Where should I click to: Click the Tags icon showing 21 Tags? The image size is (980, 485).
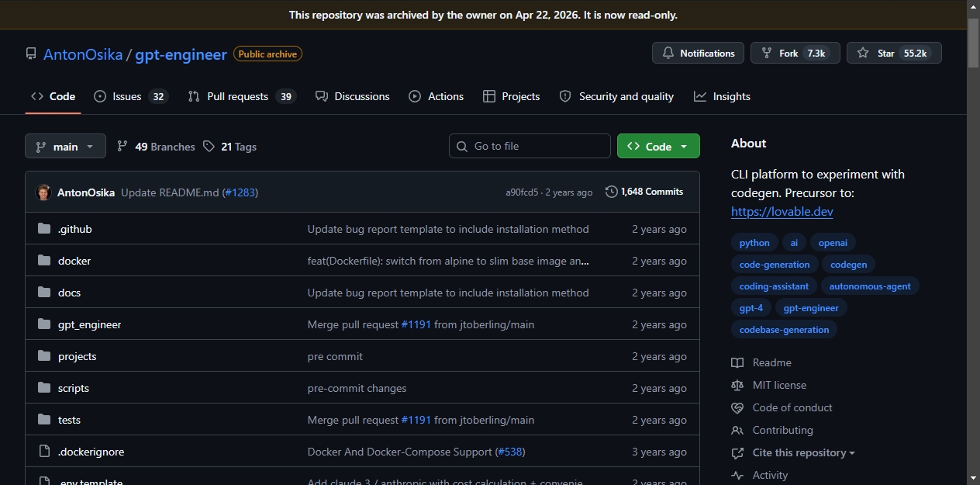209,147
